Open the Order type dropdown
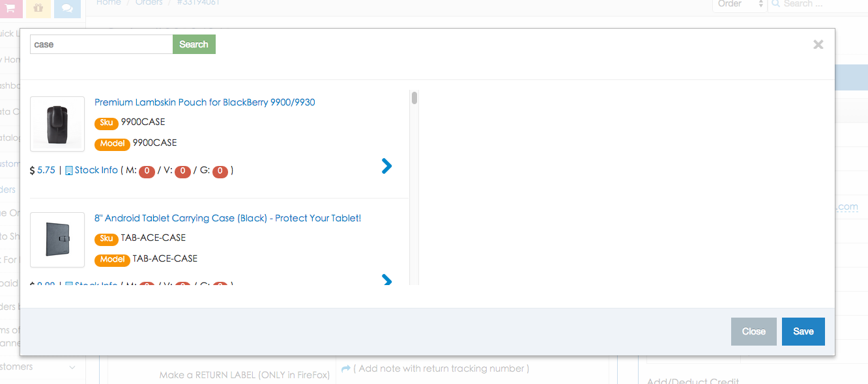868x384 pixels. coord(739,4)
